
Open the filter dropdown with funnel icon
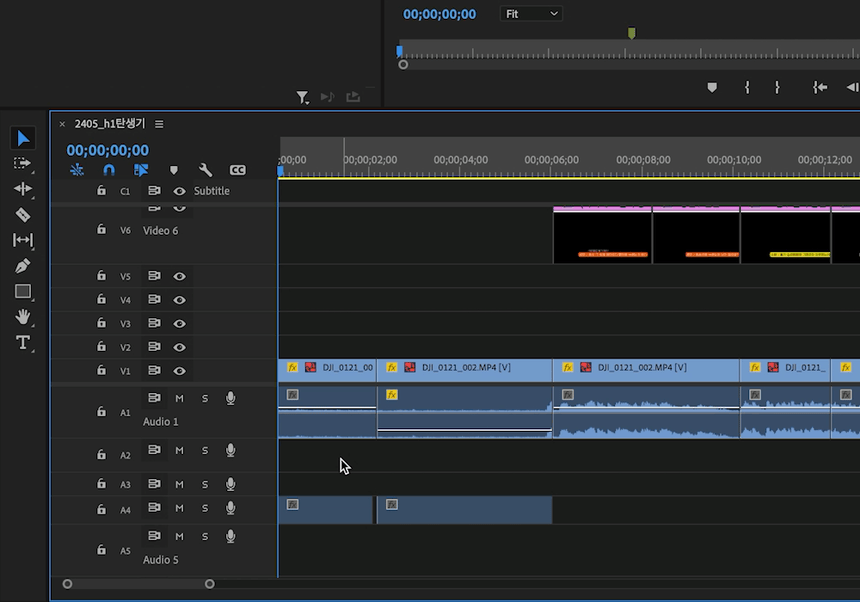point(302,97)
